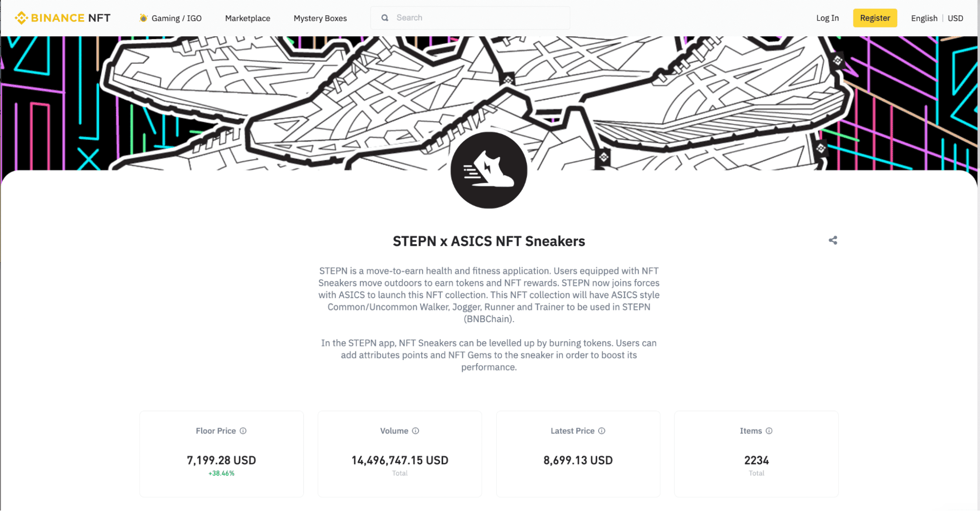Click the Log In link
The image size is (980, 511).
827,18
